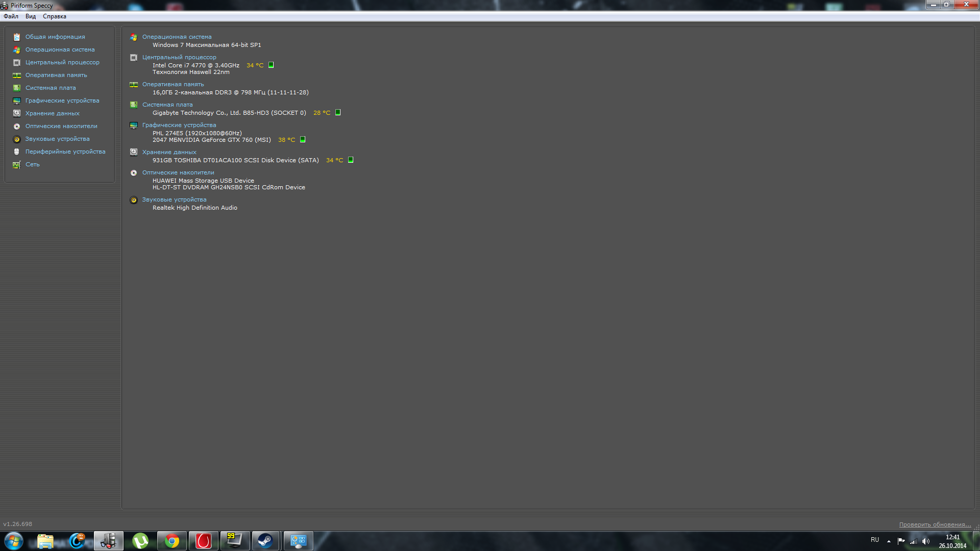Click the storage drive icon in sidebar
Image resolution: width=980 pixels, height=551 pixels.
click(x=17, y=113)
